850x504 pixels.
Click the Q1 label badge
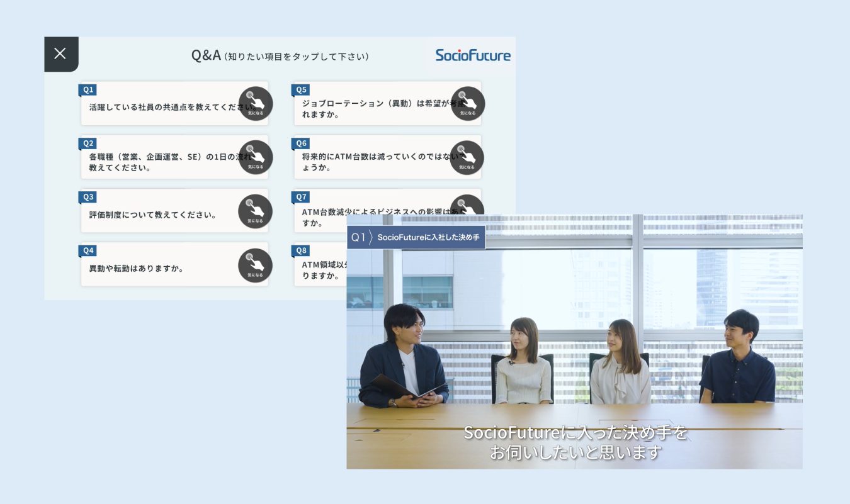88,90
